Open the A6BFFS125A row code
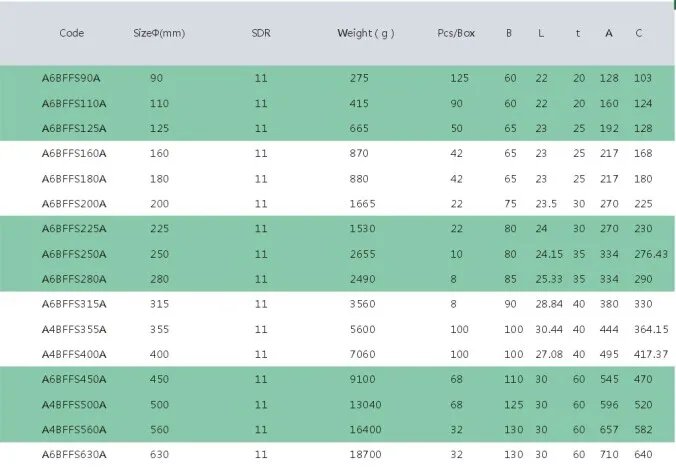 (x=74, y=128)
